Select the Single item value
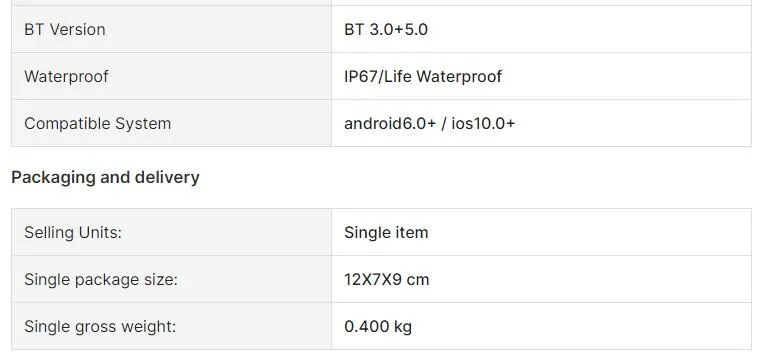The height and width of the screenshot is (364, 761). (x=386, y=232)
